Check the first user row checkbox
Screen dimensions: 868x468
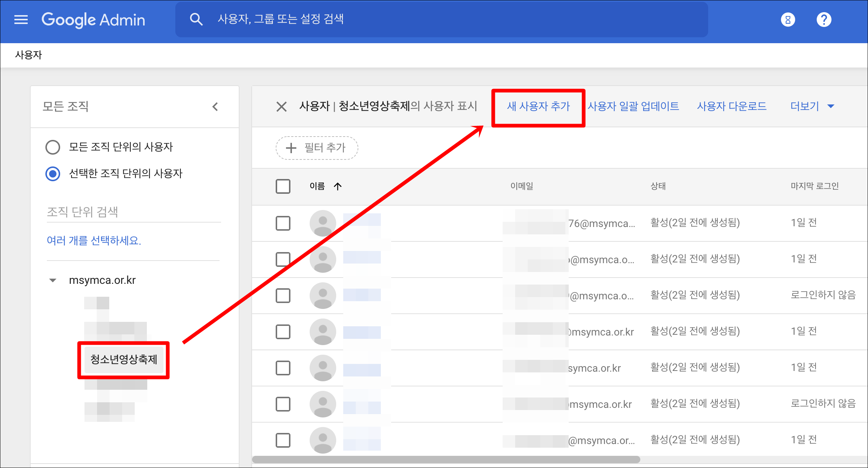point(283,223)
